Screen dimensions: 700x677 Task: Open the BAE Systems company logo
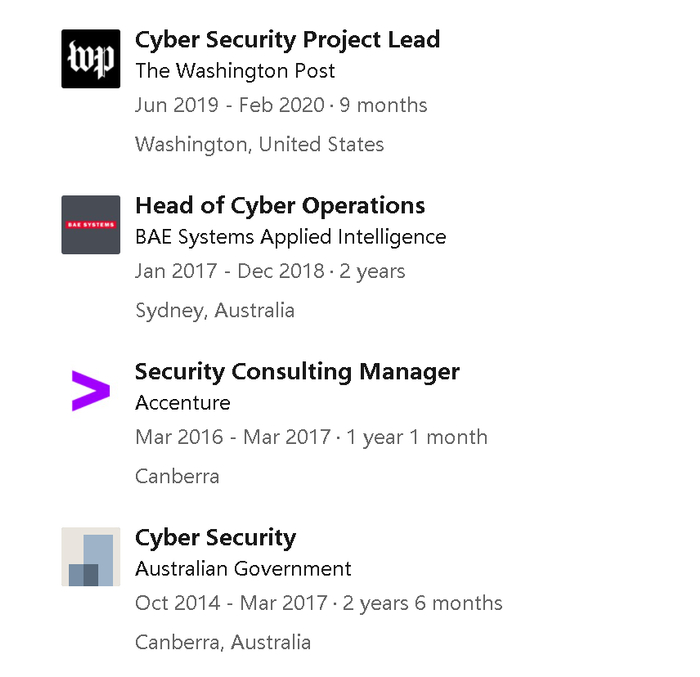(x=90, y=224)
